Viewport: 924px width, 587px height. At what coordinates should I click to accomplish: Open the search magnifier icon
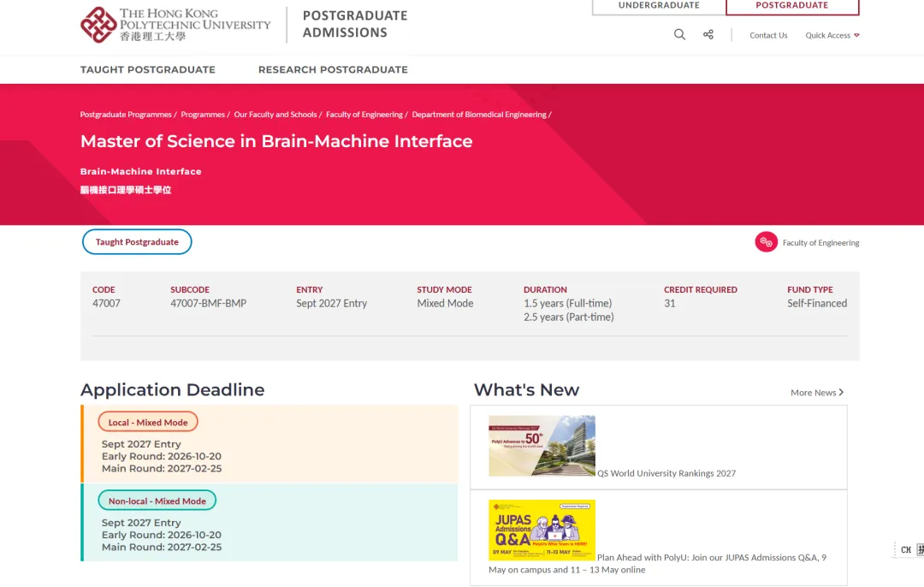679,35
